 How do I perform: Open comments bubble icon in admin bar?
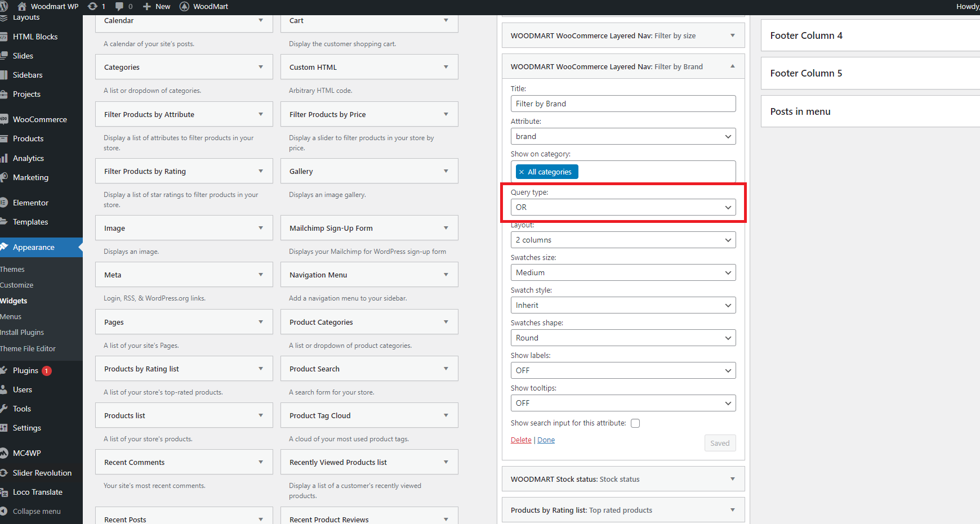[x=119, y=6]
